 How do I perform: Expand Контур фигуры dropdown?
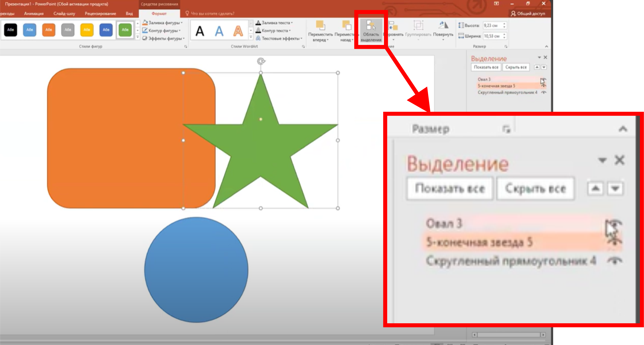[180, 31]
